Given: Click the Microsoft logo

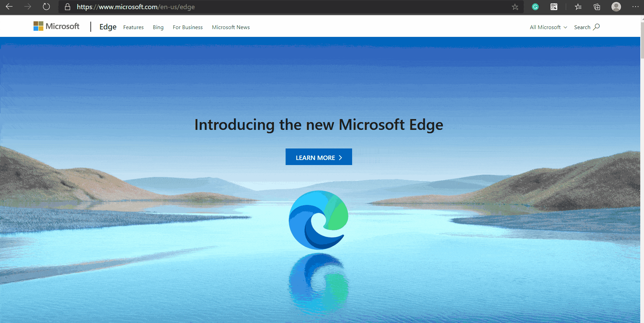Looking at the screenshot, I should (x=56, y=26).
